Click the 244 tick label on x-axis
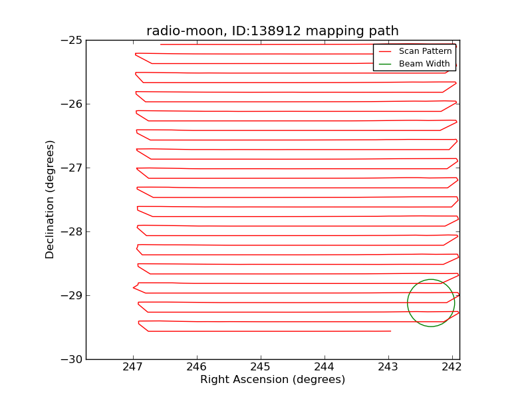The width and height of the screenshot is (532, 399). point(325,368)
